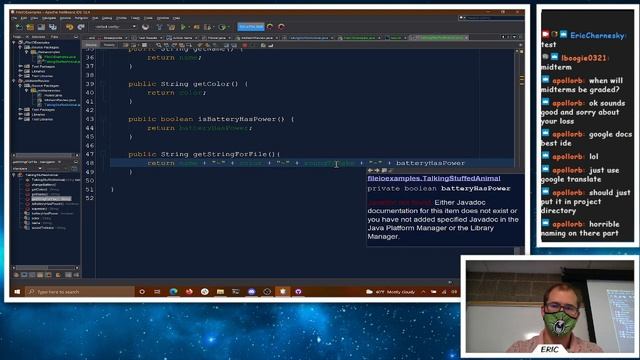Open the Source menu
This screenshot has height=360, width=640.
(x=65, y=18)
